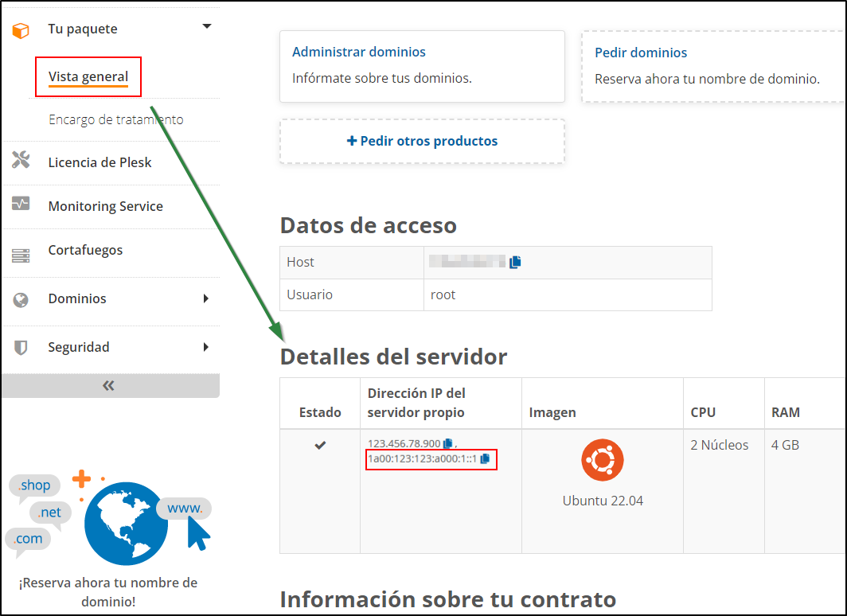The image size is (847, 616).
Task: Select the Tu paquete package icon
Action: coord(18,27)
